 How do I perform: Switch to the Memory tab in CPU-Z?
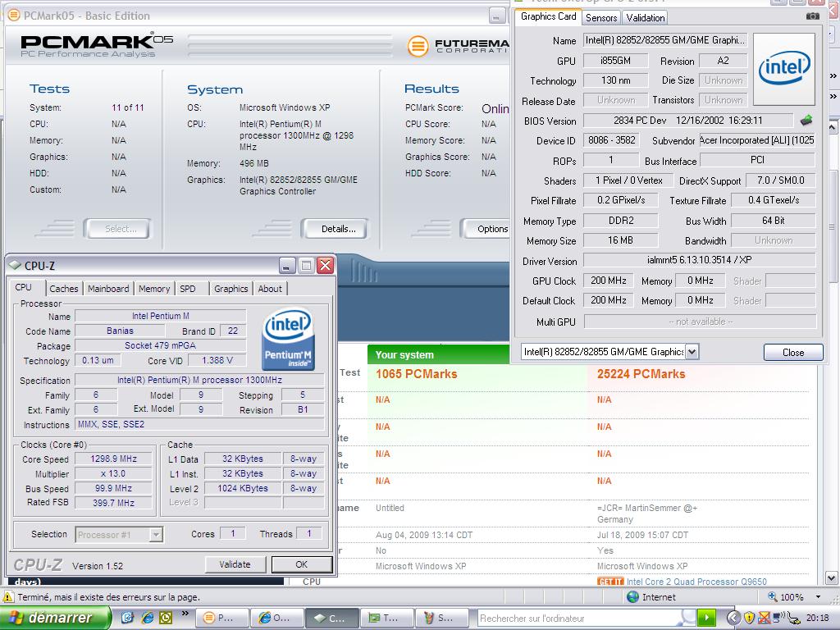(154, 288)
